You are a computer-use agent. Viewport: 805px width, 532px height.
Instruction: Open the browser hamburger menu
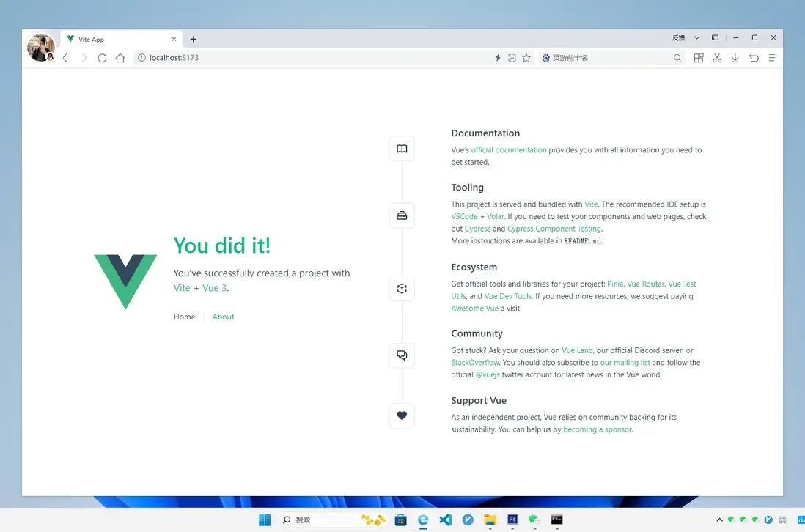pyautogui.click(x=771, y=58)
